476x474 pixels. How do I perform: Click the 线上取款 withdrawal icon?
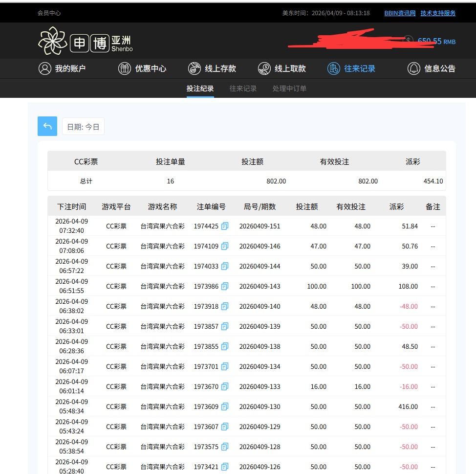coord(264,68)
